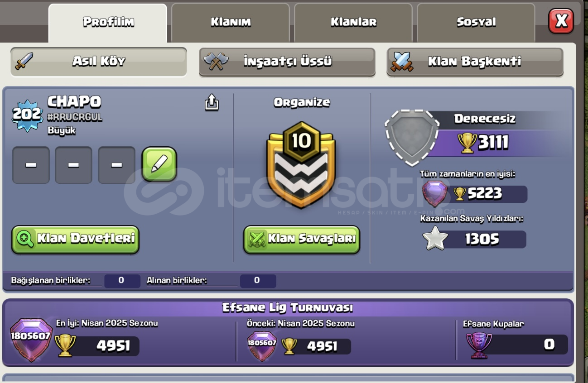Select the first empty label slot

point(31,165)
